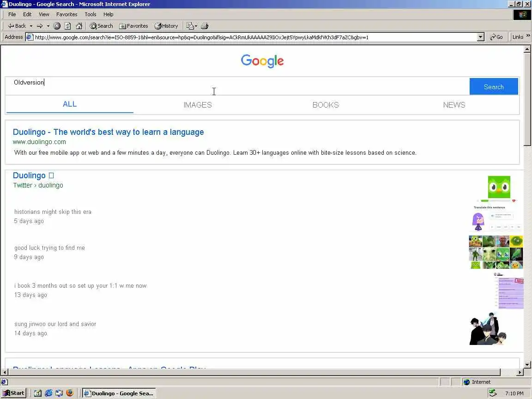Open "Duolingo - The world's best way" result
This screenshot has width=532, height=399.
[108, 132]
